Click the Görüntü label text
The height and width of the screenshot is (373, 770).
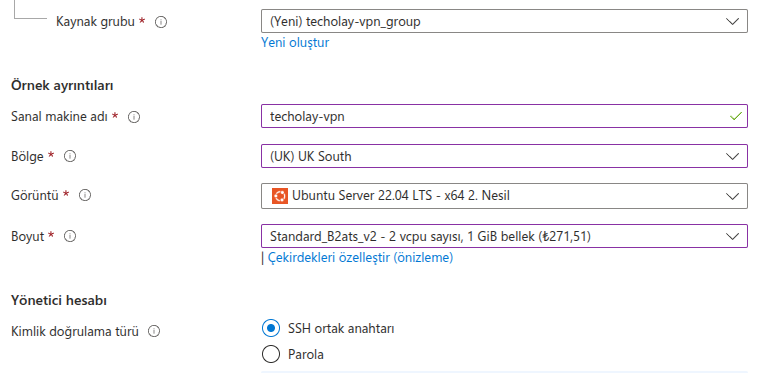tap(35, 195)
